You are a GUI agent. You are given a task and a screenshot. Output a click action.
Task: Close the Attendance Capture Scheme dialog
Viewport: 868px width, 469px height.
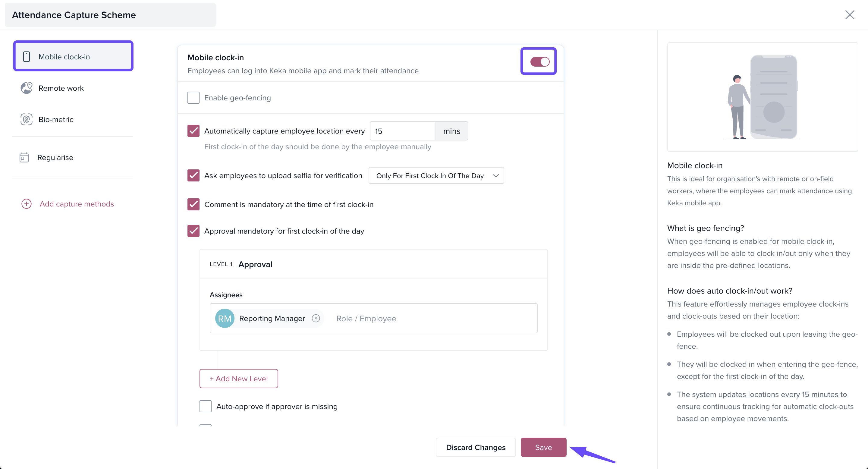pos(850,15)
